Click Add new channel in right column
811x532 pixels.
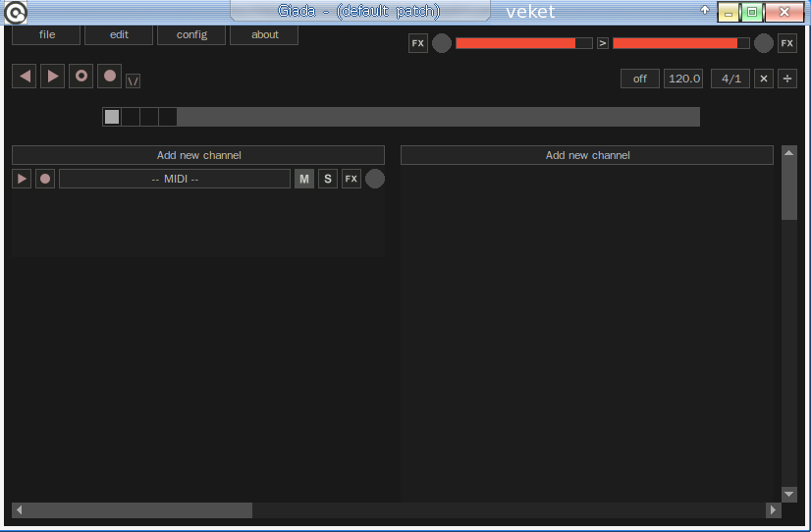pyautogui.click(x=587, y=155)
